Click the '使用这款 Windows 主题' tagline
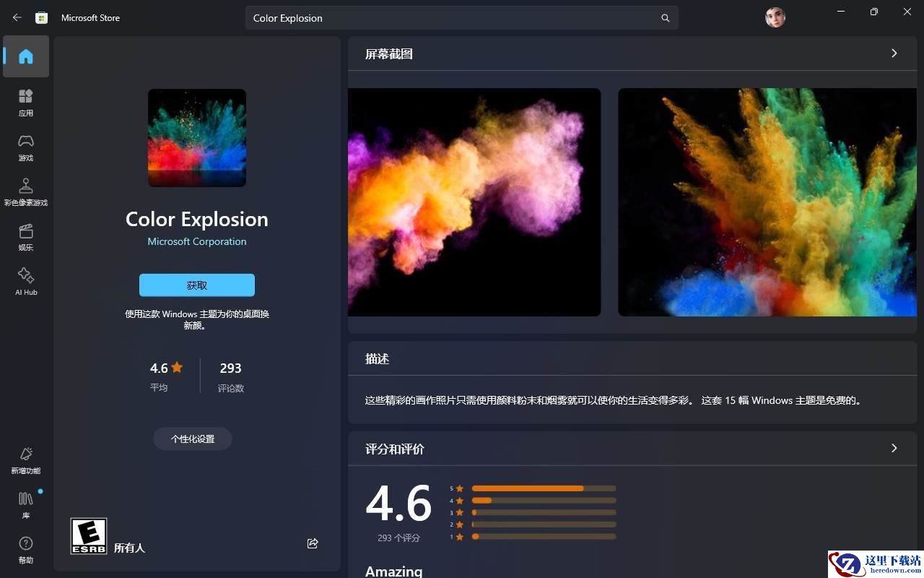924x578 pixels. (197, 319)
